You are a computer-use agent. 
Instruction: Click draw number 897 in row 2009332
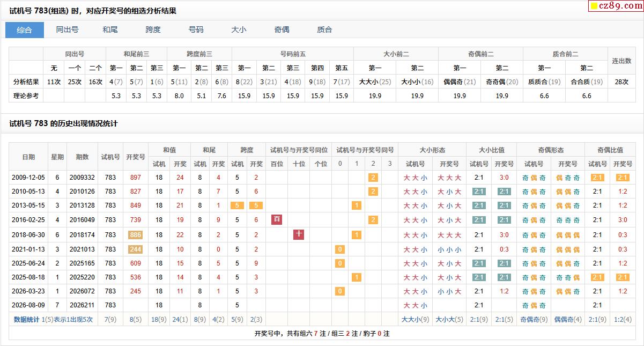tap(136, 178)
